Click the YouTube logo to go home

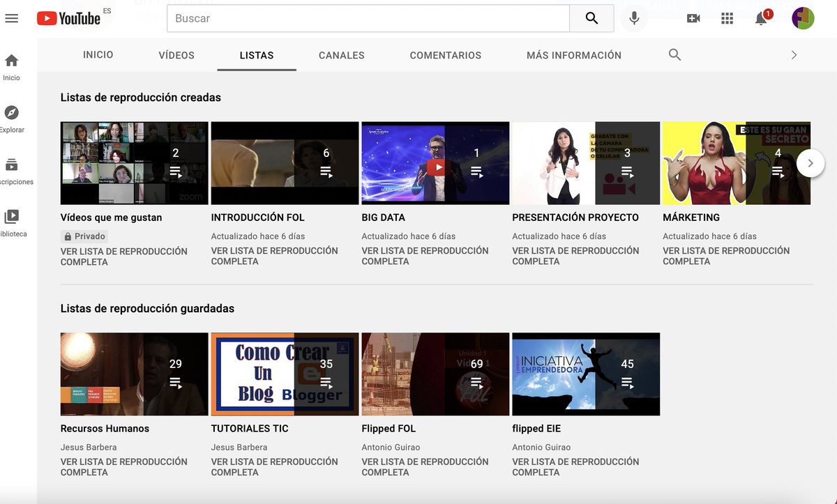67,18
